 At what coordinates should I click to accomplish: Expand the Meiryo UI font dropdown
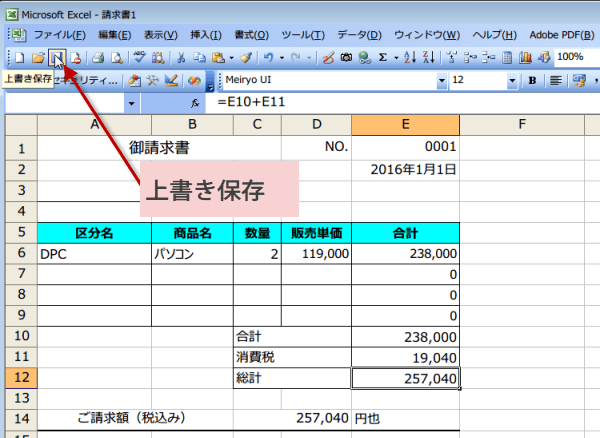441,80
